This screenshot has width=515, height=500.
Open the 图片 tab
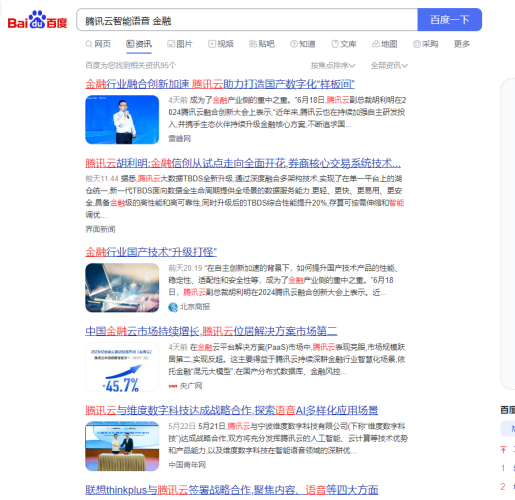pyautogui.click(x=180, y=44)
